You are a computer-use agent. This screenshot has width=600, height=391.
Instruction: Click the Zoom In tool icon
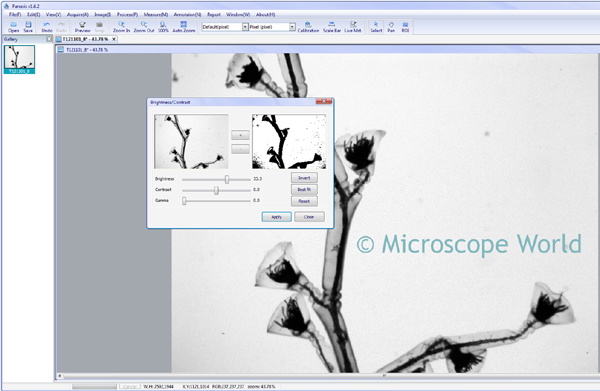tap(121, 27)
